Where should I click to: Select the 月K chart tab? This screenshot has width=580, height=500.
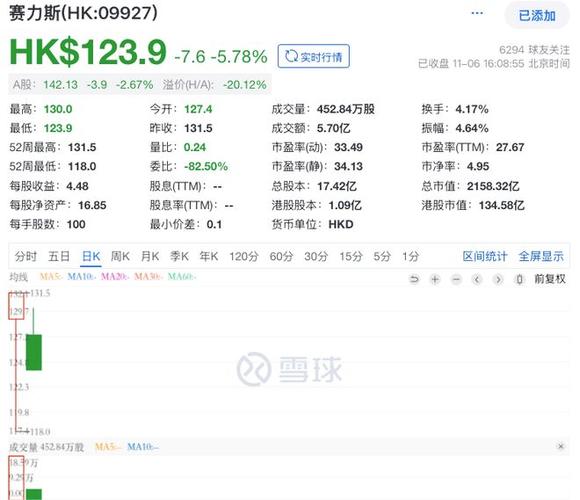click(150, 256)
